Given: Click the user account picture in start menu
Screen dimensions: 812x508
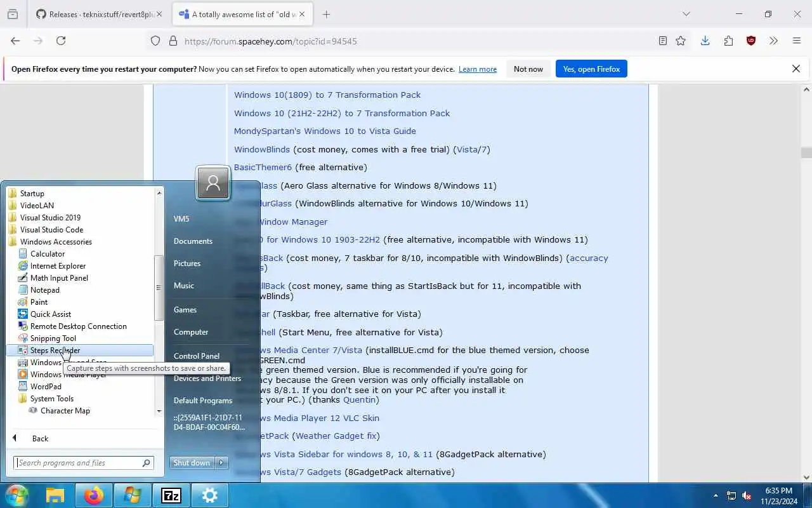Looking at the screenshot, I should point(213,184).
